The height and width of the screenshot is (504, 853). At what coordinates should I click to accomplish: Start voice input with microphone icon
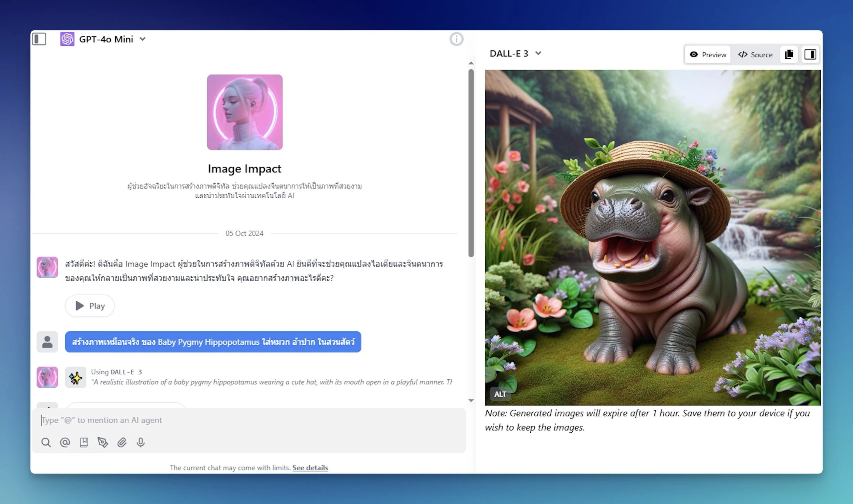point(141,443)
